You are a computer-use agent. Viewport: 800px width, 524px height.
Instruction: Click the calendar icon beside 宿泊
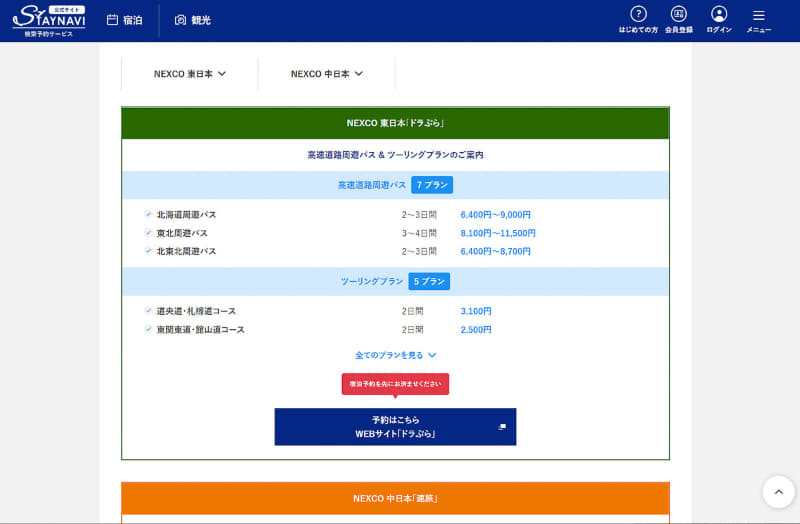tap(112, 20)
